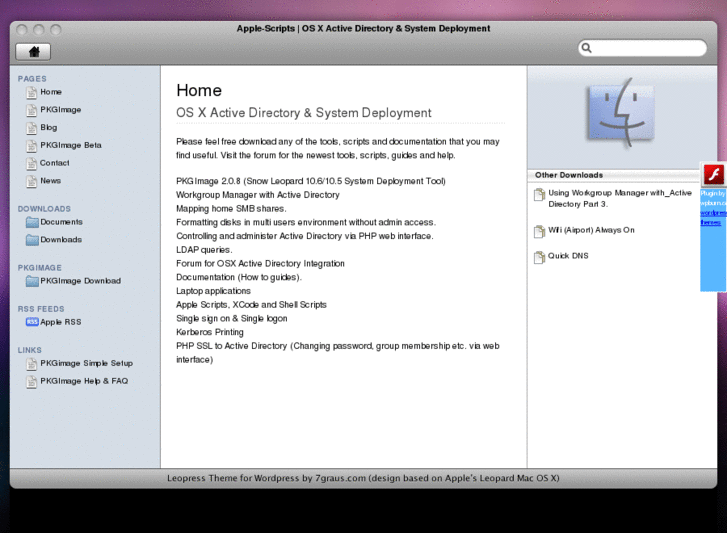The width and height of the screenshot is (727, 545).
Task: Click the document icon beside PKGImage Help & FAQ
Action: tap(32, 382)
